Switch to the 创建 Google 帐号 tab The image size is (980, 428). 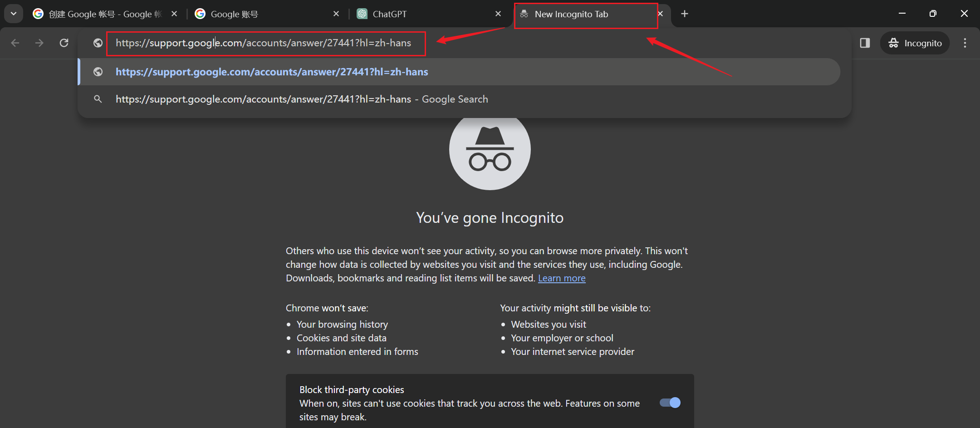tap(98, 14)
